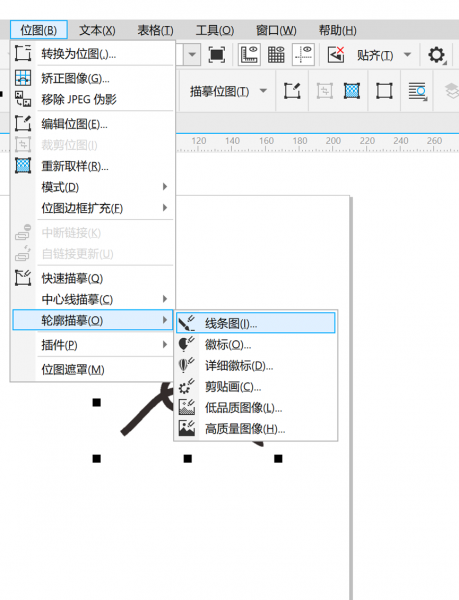Expand the 插件(P) submenu
This screenshot has height=600, width=459.
[x=93, y=345]
